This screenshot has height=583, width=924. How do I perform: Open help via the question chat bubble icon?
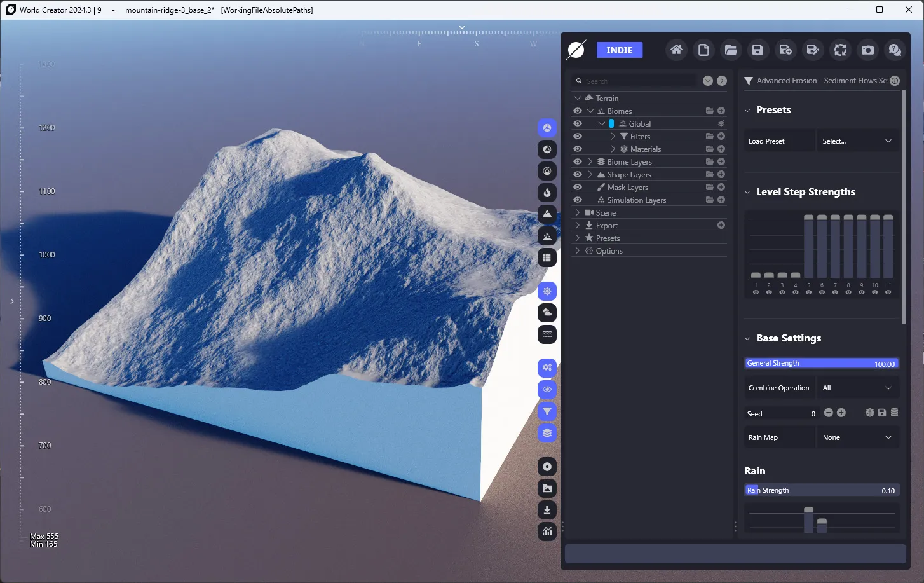895,50
